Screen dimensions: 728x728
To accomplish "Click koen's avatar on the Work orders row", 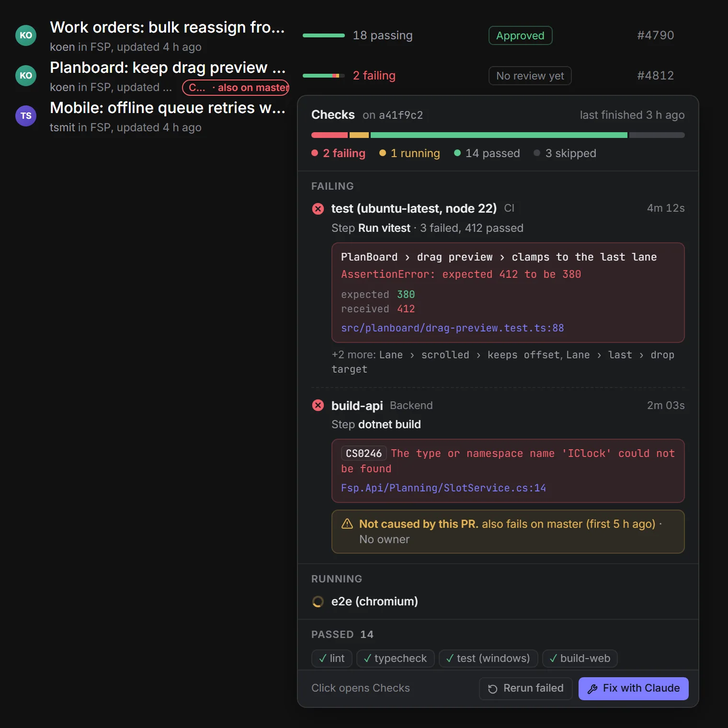I will pos(26,35).
